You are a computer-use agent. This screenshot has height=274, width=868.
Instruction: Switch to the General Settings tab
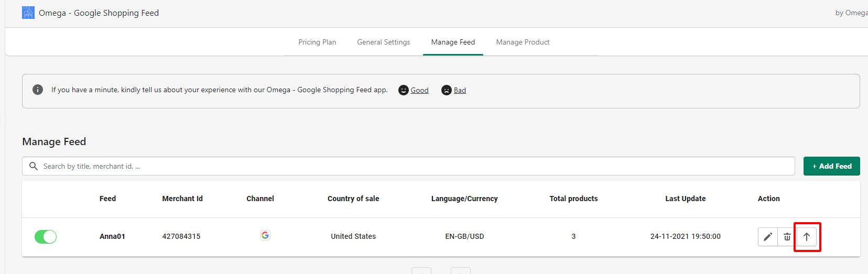(383, 42)
